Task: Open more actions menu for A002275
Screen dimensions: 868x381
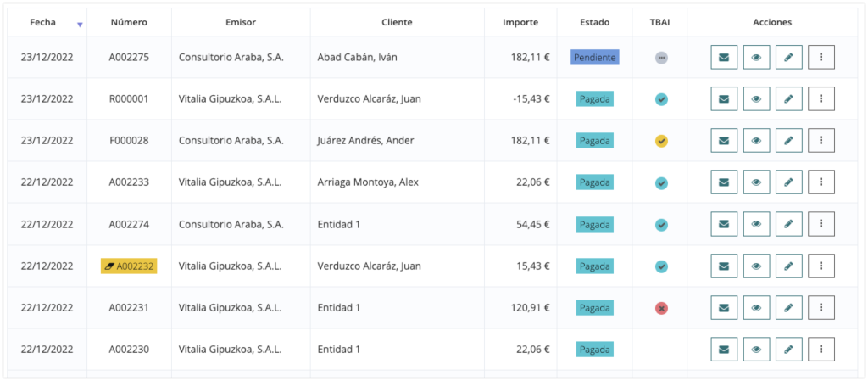Action: point(821,58)
